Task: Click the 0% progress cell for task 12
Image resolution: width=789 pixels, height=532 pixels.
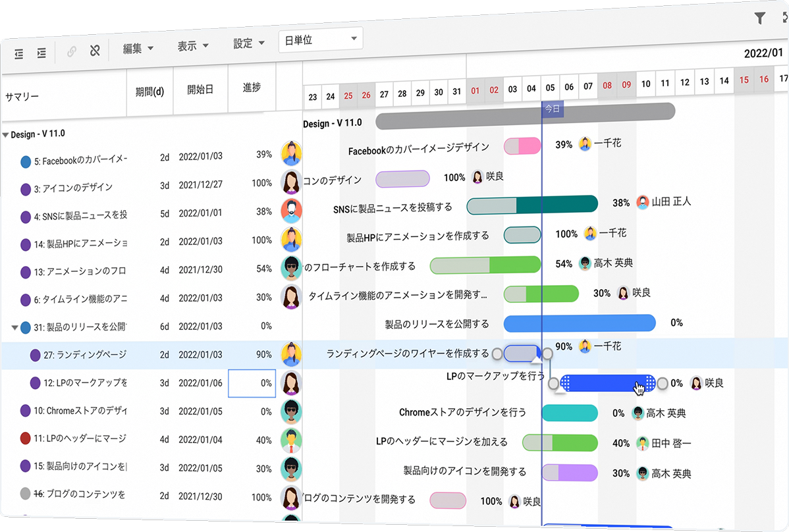Action: pyautogui.click(x=252, y=383)
